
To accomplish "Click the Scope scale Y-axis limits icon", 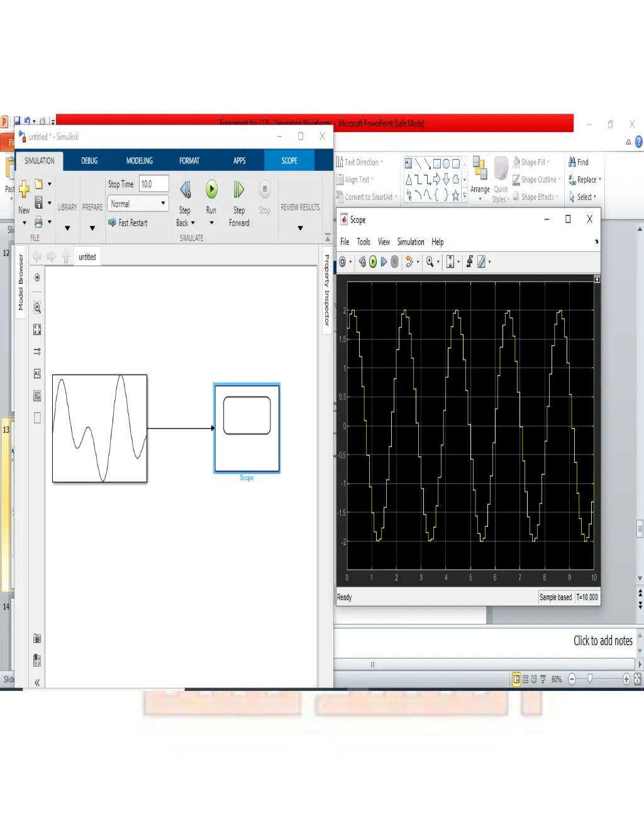I will click(x=450, y=262).
